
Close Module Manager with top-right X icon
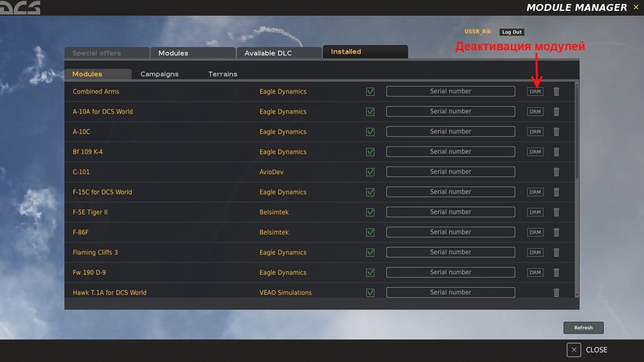tap(636, 7)
